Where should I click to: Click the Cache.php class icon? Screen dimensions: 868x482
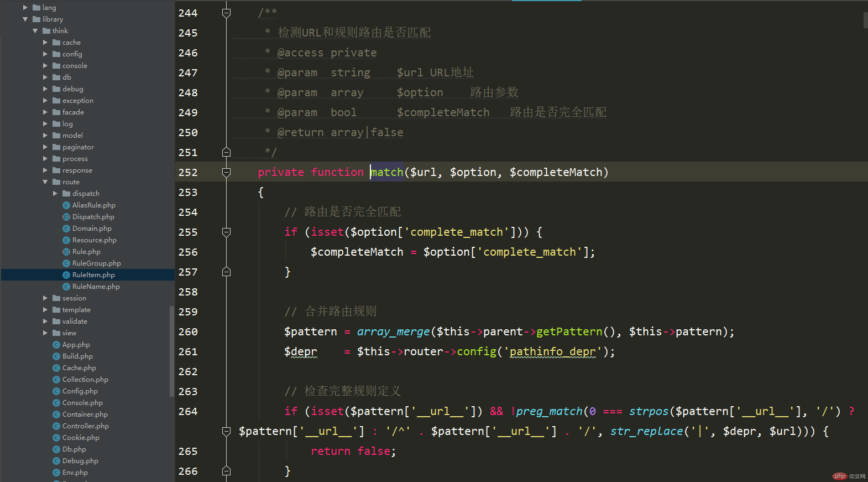[56, 368]
